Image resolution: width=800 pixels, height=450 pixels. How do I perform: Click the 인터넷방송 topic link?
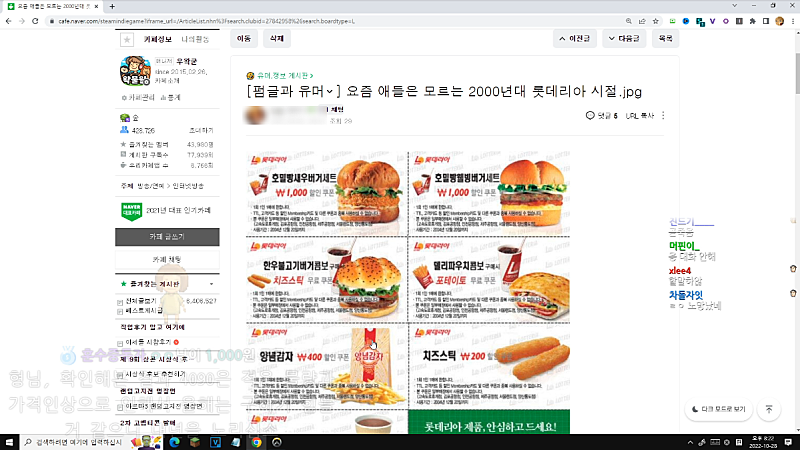click(188, 186)
